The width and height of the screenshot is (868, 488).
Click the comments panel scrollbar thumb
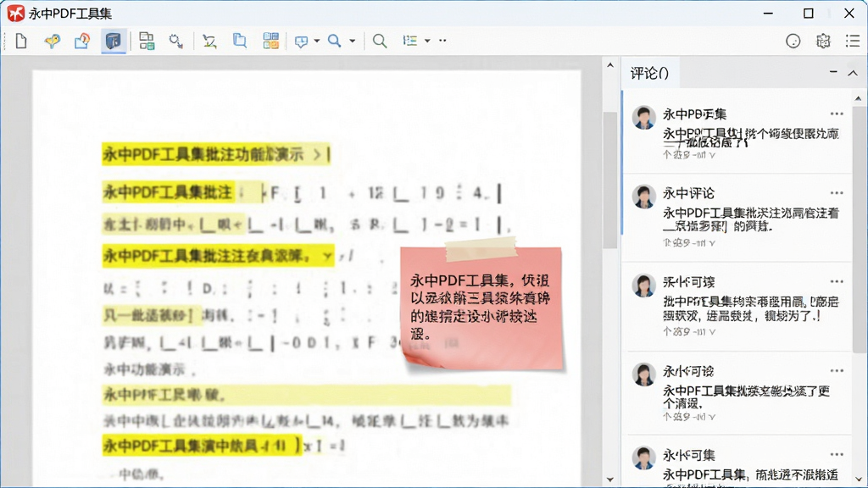click(x=858, y=230)
